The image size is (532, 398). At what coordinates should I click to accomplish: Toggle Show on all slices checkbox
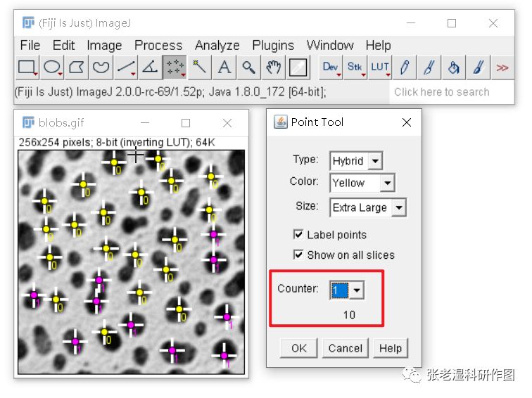pyautogui.click(x=298, y=255)
